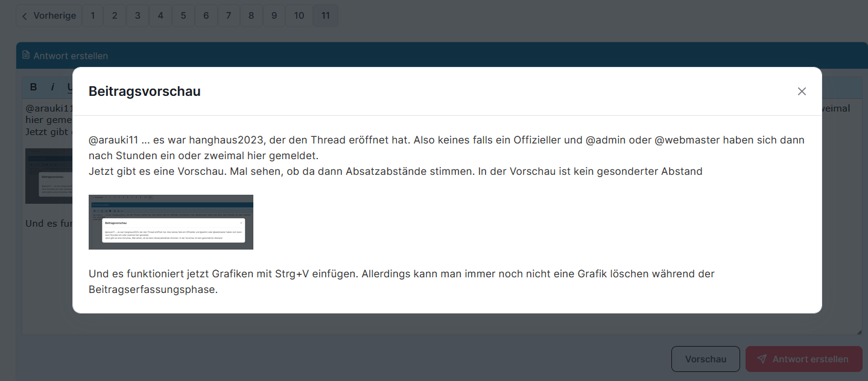Select page 3 in the pagination
Image resolution: width=868 pixels, height=381 pixels.
(x=138, y=16)
